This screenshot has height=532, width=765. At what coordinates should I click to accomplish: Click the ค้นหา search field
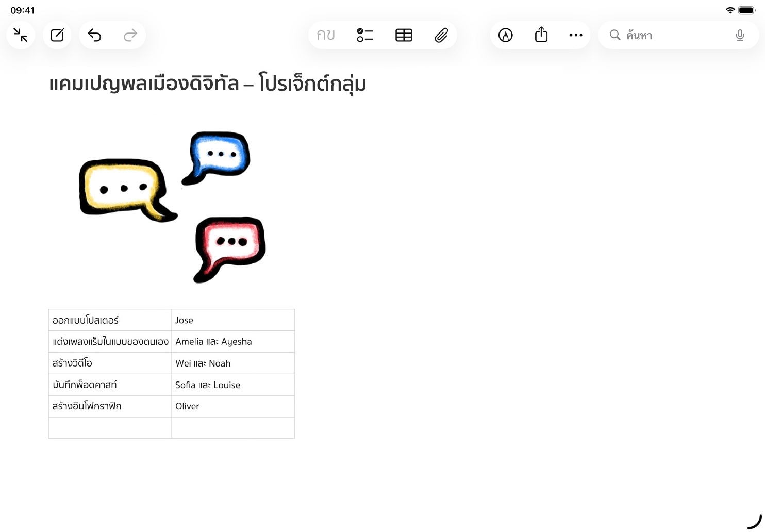pyautogui.click(x=670, y=35)
